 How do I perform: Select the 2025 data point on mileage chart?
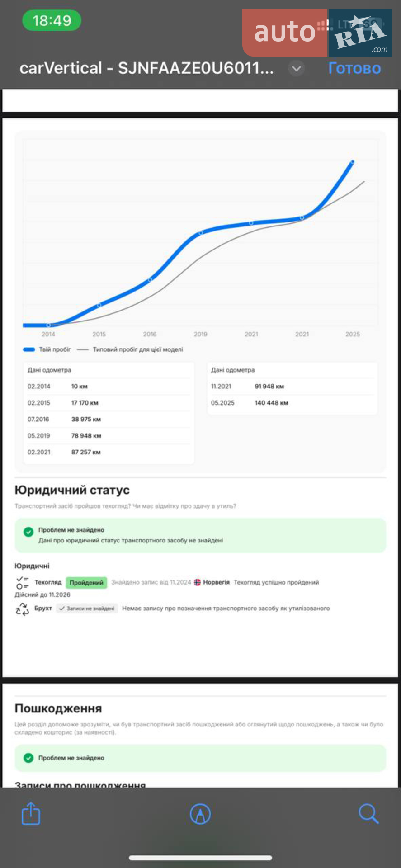353,161
